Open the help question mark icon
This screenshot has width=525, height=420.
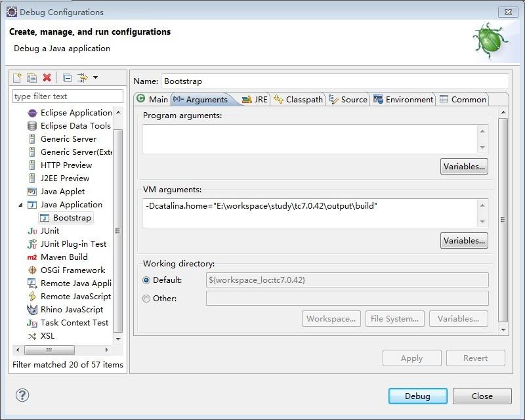pyautogui.click(x=22, y=395)
